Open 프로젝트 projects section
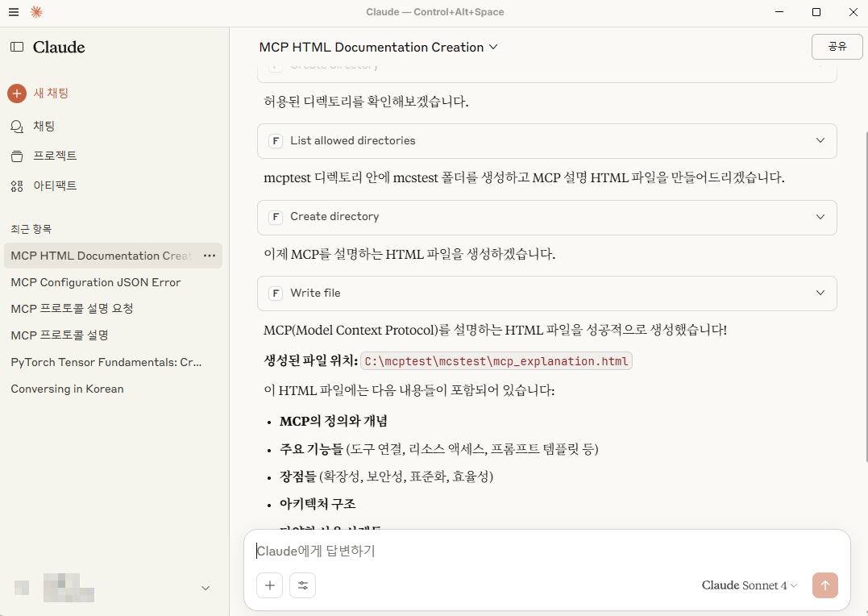This screenshot has width=868, height=616. 55,156
